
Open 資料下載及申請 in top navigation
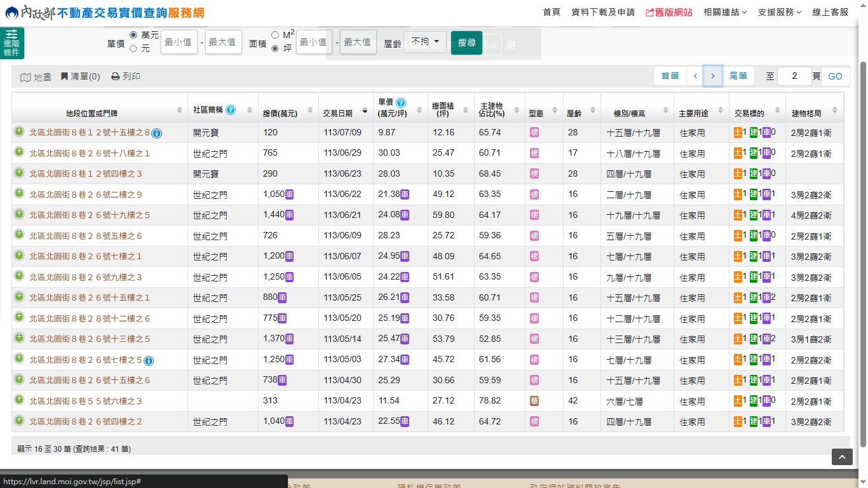pyautogui.click(x=602, y=12)
